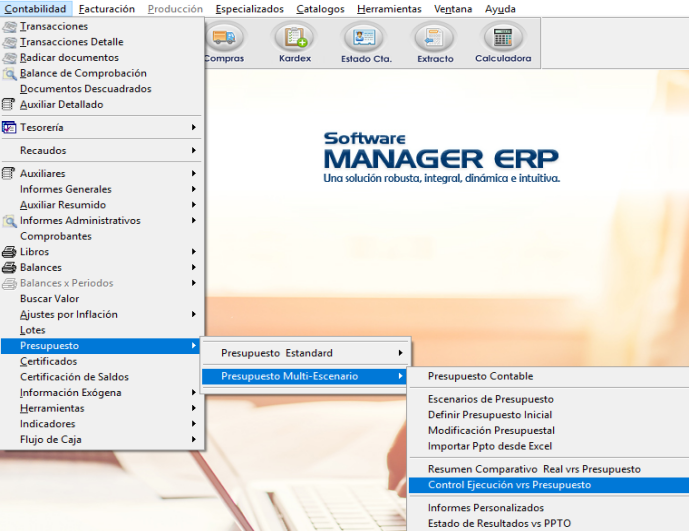The width and height of the screenshot is (689, 531).
Task: Choose Buscar Valor from the menu
Action: (101, 299)
